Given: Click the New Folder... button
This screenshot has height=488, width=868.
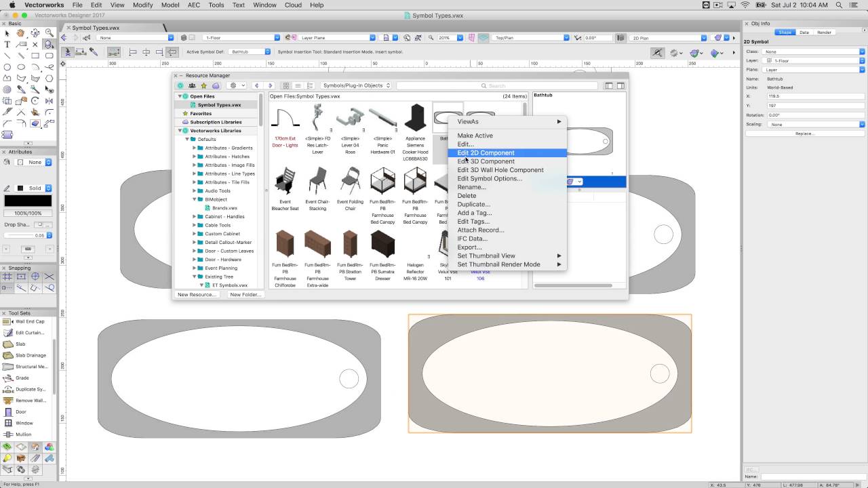Looking at the screenshot, I should (x=245, y=295).
